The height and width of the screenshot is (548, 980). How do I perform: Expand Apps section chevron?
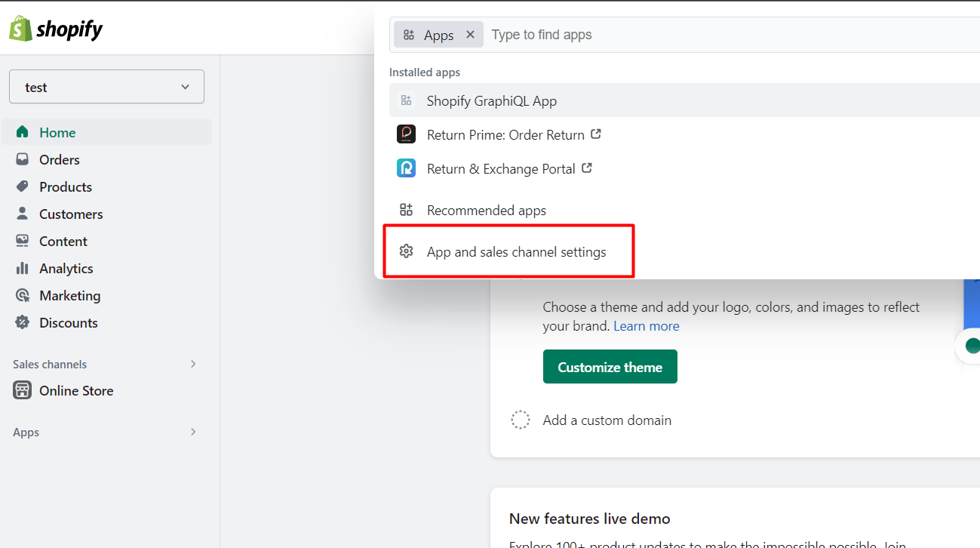(193, 432)
